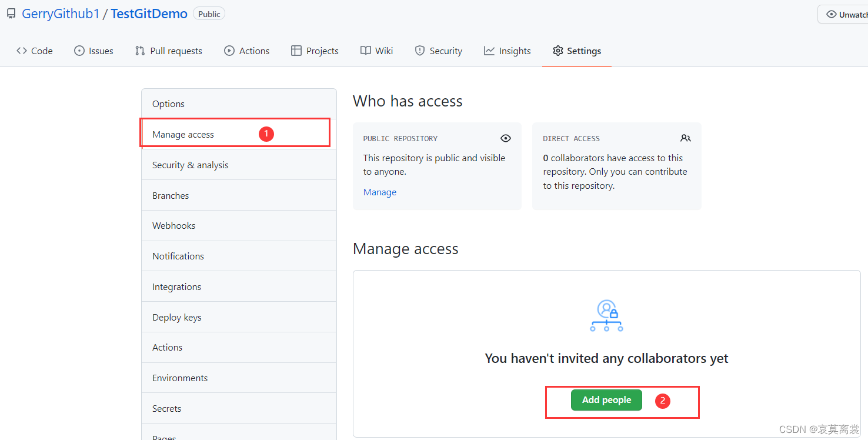Open Security & analysis settings
The height and width of the screenshot is (440, 868).
[239, 165]
